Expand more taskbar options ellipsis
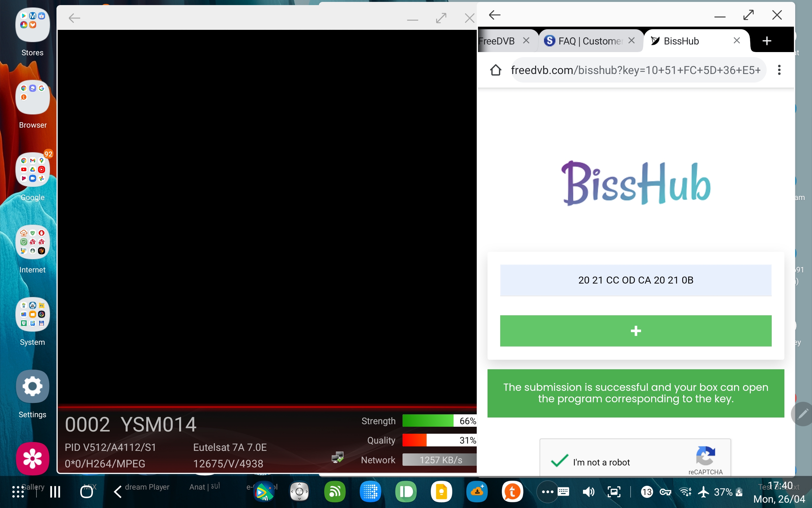This screenshot has width=812, height=508. 547,492
